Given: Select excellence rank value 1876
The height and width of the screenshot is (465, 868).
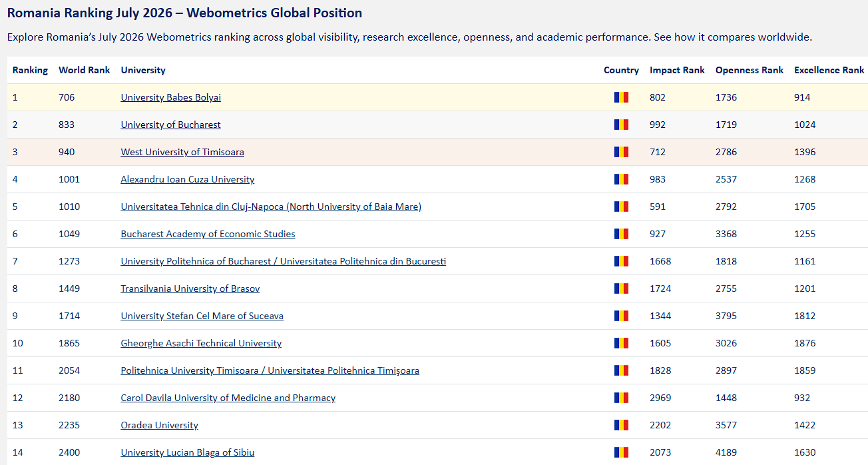Looking at the screenshot, I should point(805,343).
